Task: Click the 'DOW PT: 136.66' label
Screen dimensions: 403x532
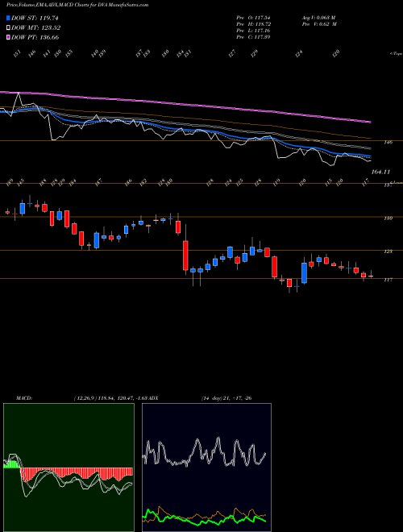Action: [x=35, y=37]
